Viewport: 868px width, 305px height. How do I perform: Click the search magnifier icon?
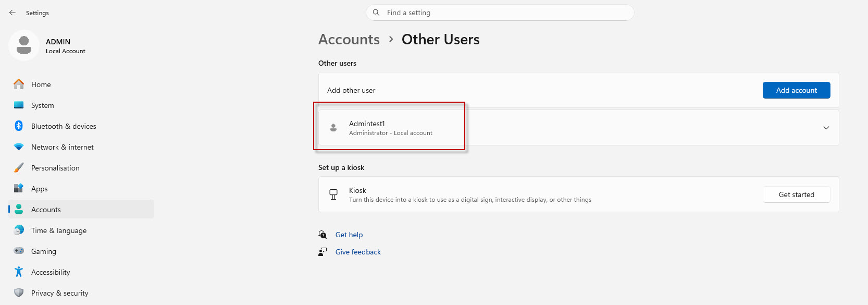pyautogui.click(x=376, y=13)
